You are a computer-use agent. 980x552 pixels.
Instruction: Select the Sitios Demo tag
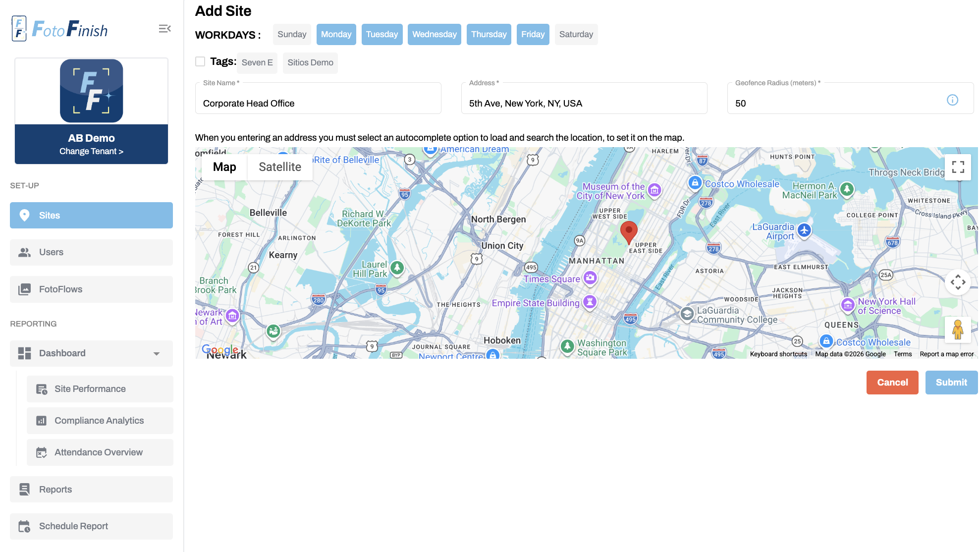pos(310,63)
